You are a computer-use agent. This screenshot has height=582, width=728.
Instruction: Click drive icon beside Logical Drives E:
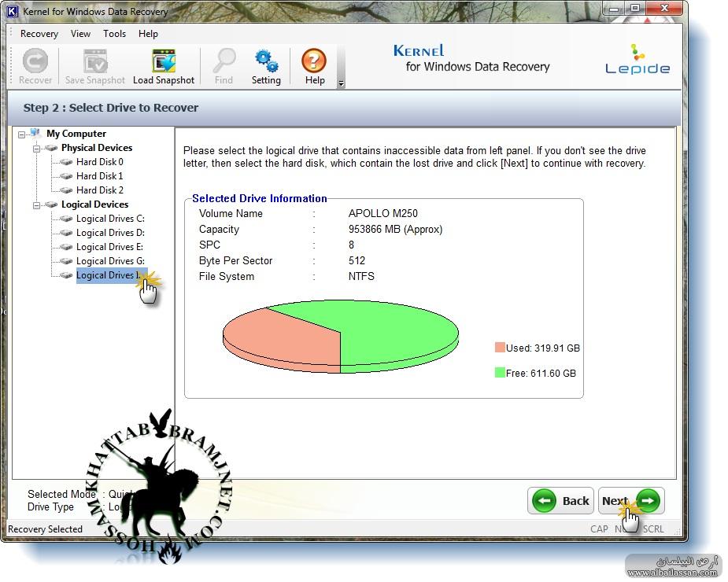66,247
